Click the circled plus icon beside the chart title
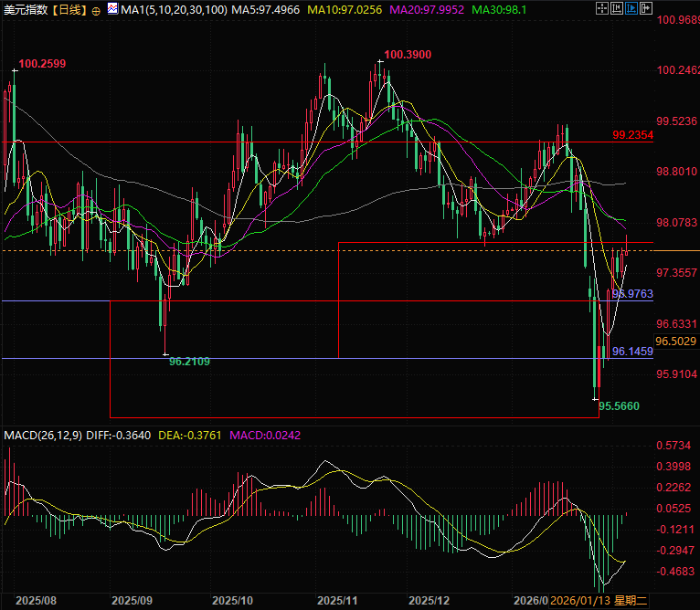 98,9
